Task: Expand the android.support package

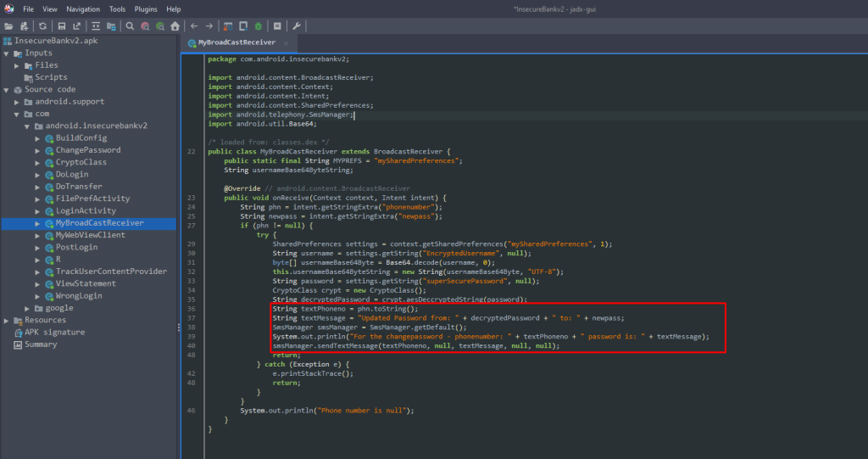Action: pos(17,102)
